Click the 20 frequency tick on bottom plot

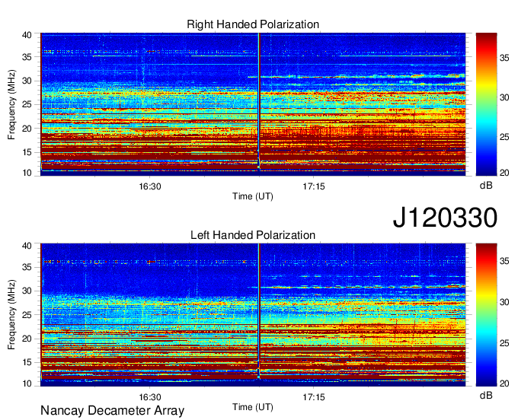pos(27,339)
